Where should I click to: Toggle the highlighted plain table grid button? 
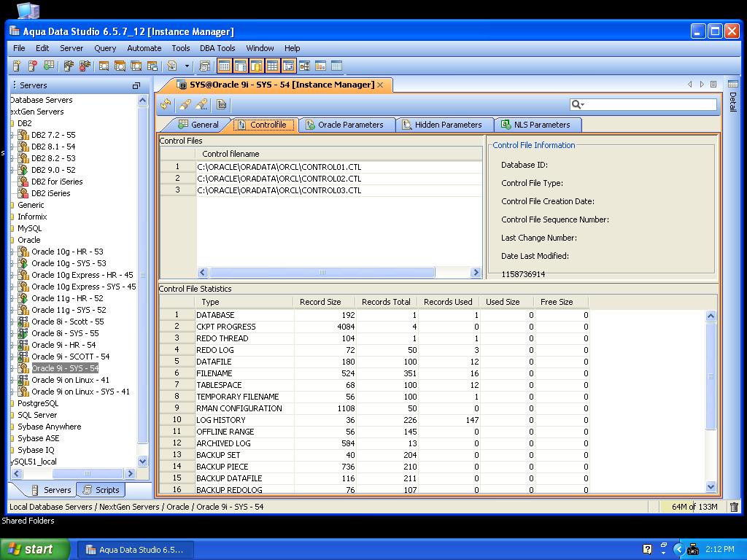pos(273,66)
